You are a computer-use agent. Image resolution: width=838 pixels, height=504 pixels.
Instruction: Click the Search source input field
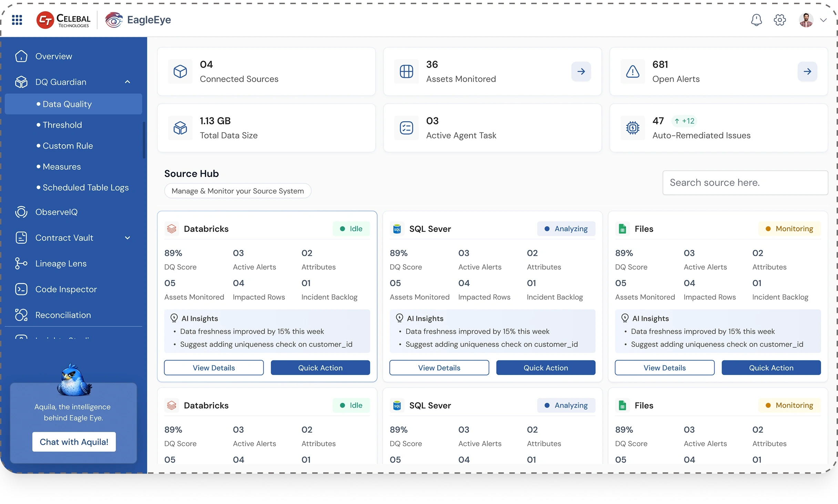(x=745, y=183)
